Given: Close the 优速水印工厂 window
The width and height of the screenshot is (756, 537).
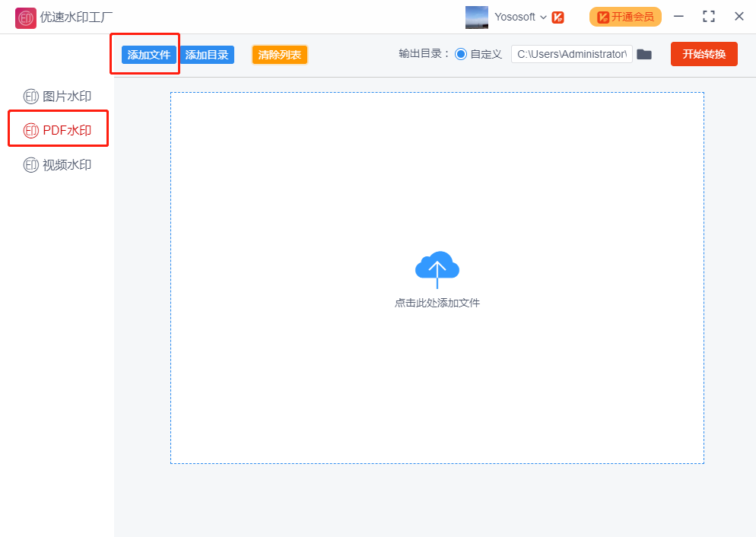Looking at the screenshot, I should pyautogui.click(x=739, y=17).
